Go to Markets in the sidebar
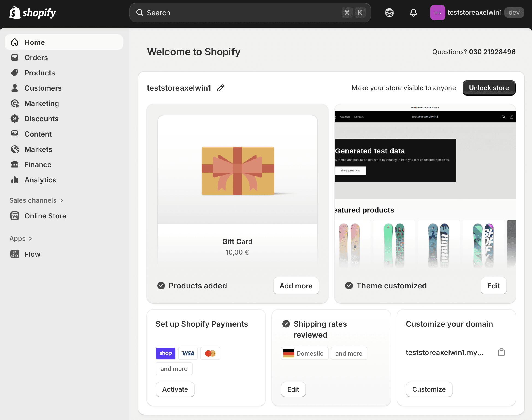Screen dimensions: 532x420 tap(64, 149)
